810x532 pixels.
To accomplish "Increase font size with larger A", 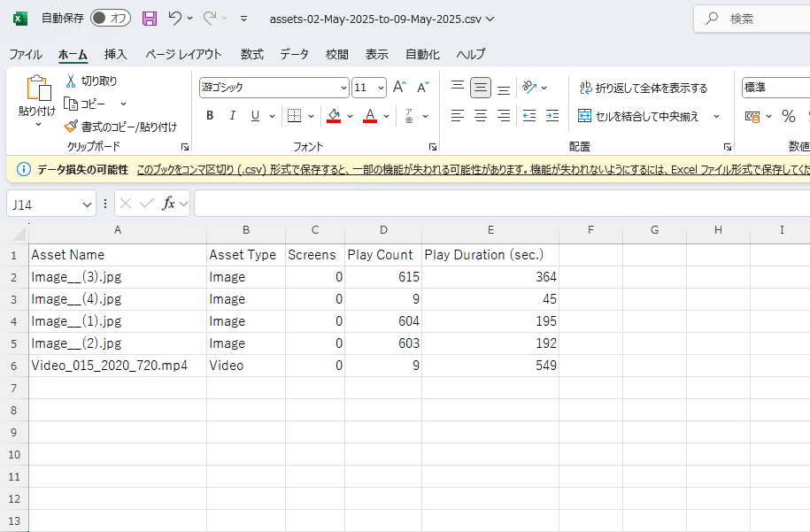I will coord(399,88).
